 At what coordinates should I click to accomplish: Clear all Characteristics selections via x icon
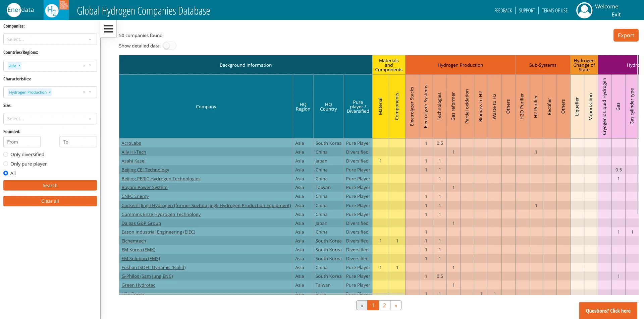click(x=84, y=92)
